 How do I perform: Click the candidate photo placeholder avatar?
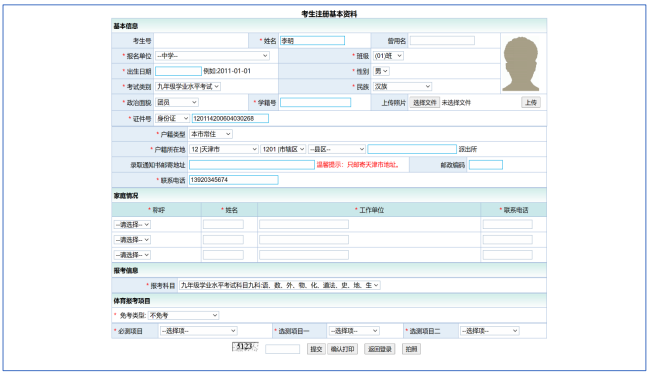click(521, 64)
